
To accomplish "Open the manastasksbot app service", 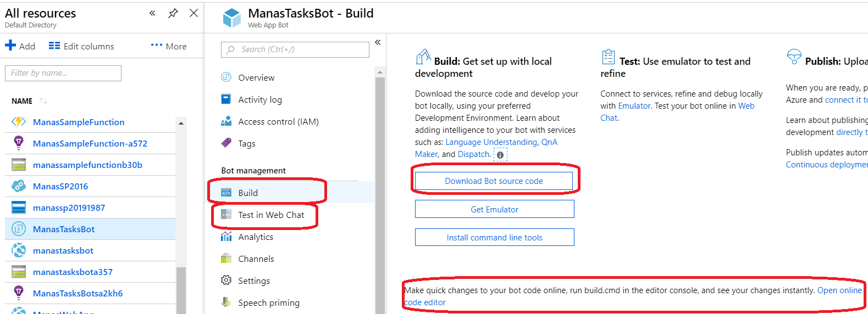I will (63, 250).
